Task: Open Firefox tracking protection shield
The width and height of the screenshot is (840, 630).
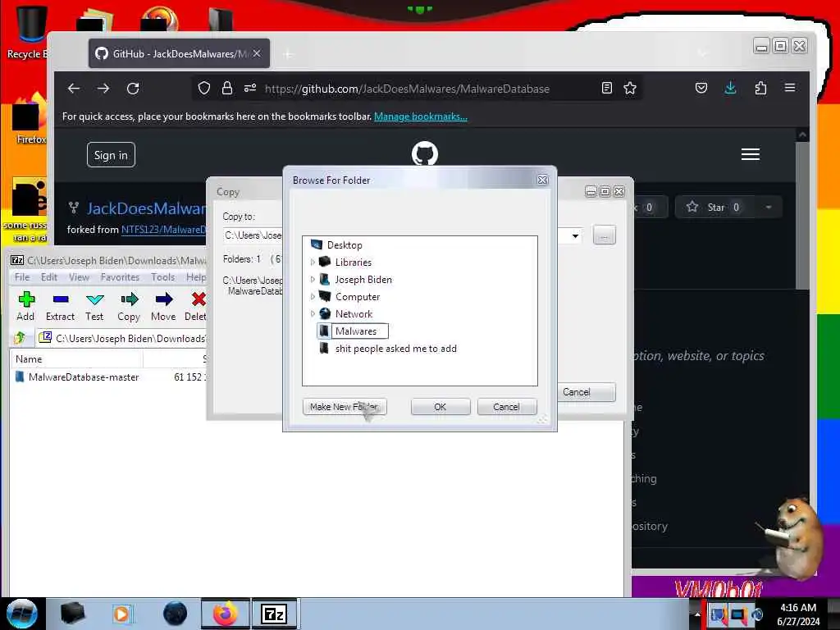Action: 204,89
